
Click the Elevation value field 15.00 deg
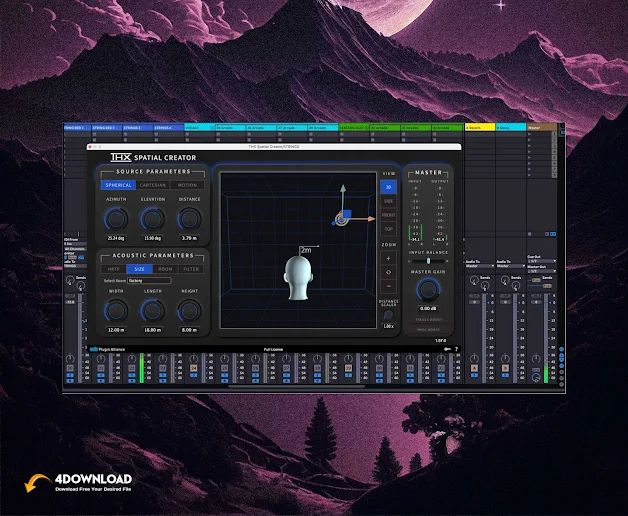(153, 238)
